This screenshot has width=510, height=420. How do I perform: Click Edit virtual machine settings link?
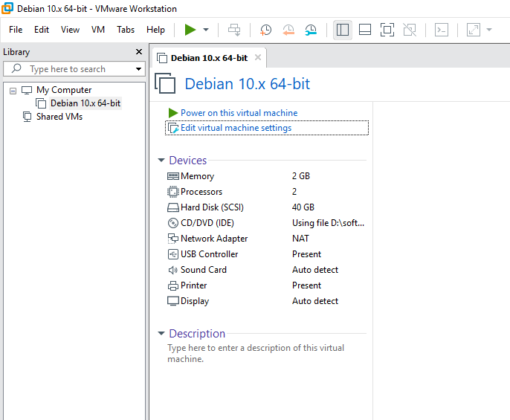point(236,128)
